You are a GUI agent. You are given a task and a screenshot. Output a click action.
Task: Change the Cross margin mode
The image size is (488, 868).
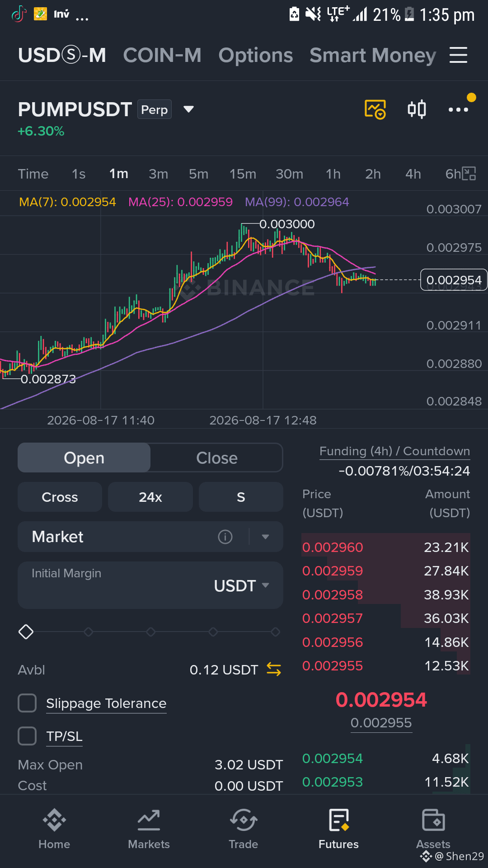click(60, 497)
